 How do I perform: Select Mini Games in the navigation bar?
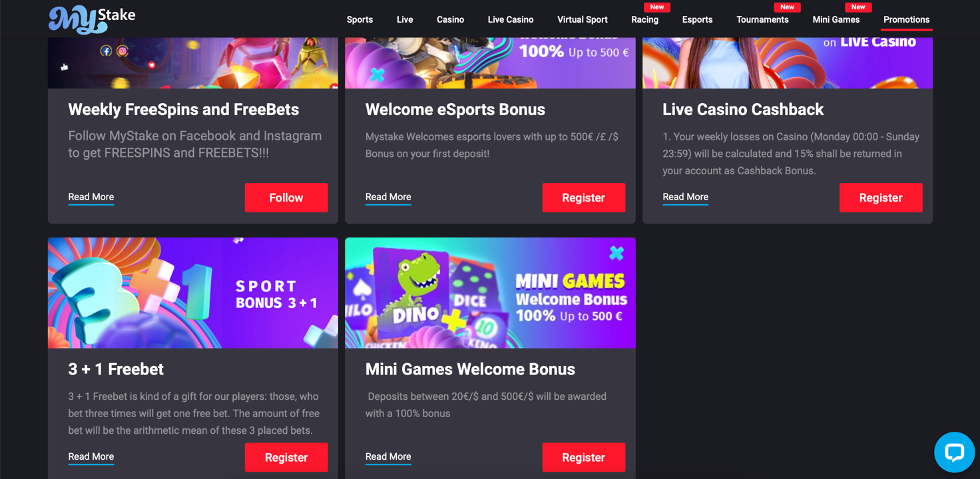[x=836, y=19]
